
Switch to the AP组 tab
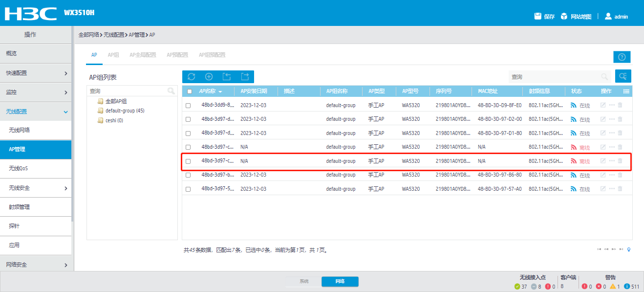[113, 55]
